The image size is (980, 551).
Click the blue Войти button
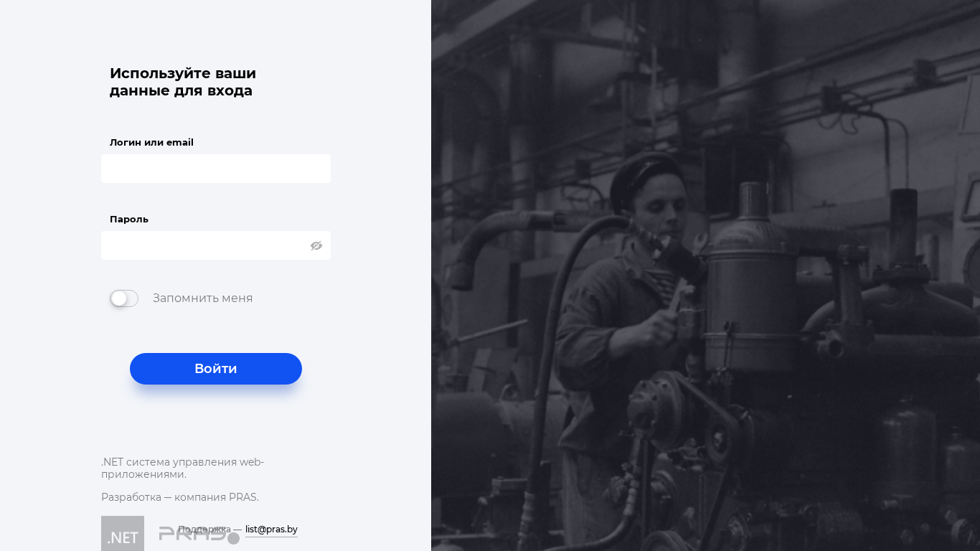[216, 369]
